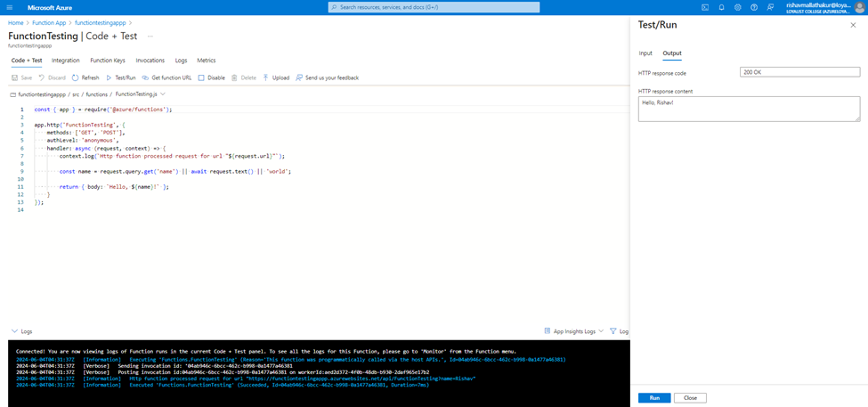Click the Discard toolbar button
The width and height of the screenshot is (868, 407).
52,78
